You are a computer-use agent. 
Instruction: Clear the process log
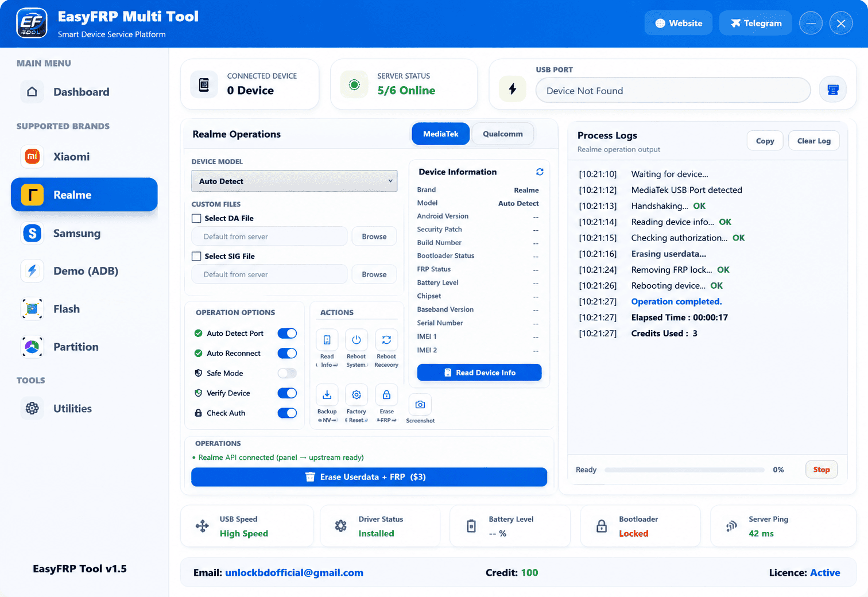813,141
